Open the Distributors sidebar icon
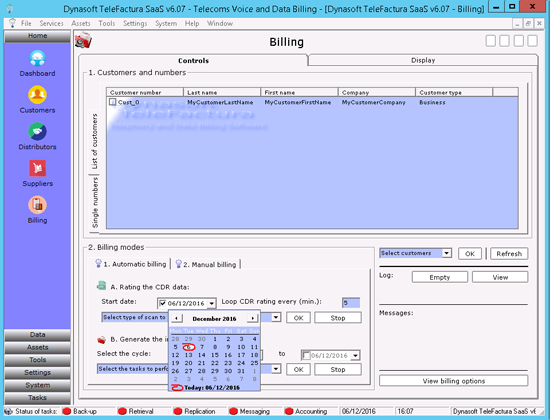The height and width of the screenshot is (420, 550). (37, 132)
